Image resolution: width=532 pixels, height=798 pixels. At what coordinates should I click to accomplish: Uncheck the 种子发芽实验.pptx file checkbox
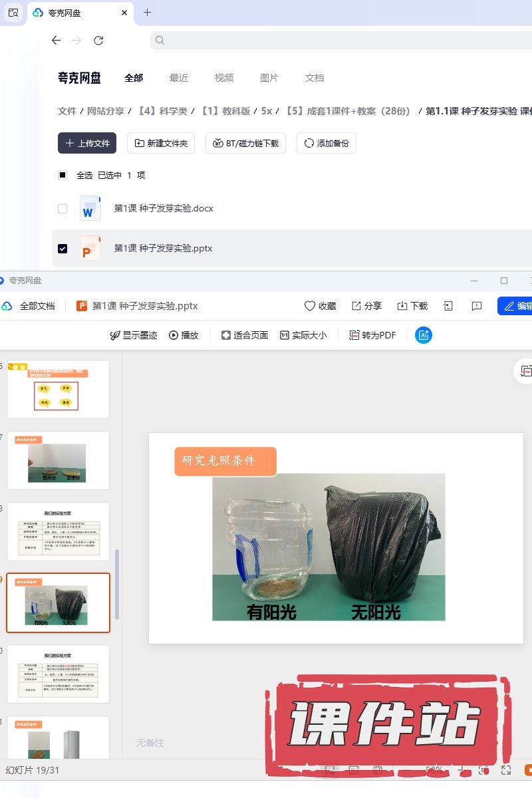pyautogui.click(x=63, y=249)
